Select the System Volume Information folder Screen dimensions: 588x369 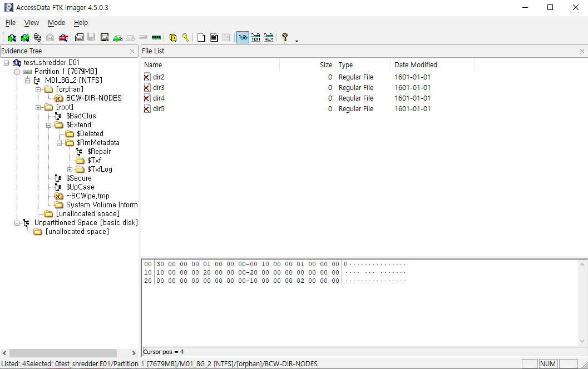[102, 205]
